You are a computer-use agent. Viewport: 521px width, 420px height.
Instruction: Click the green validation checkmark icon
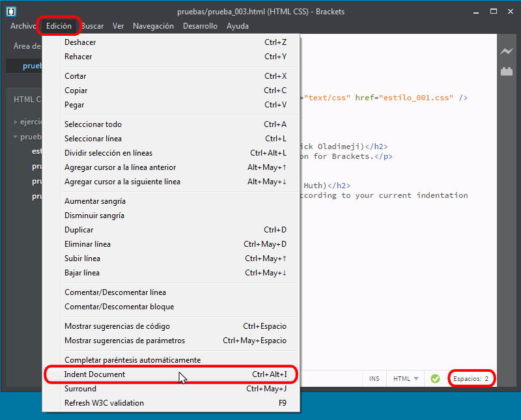[x=435, y=378]
